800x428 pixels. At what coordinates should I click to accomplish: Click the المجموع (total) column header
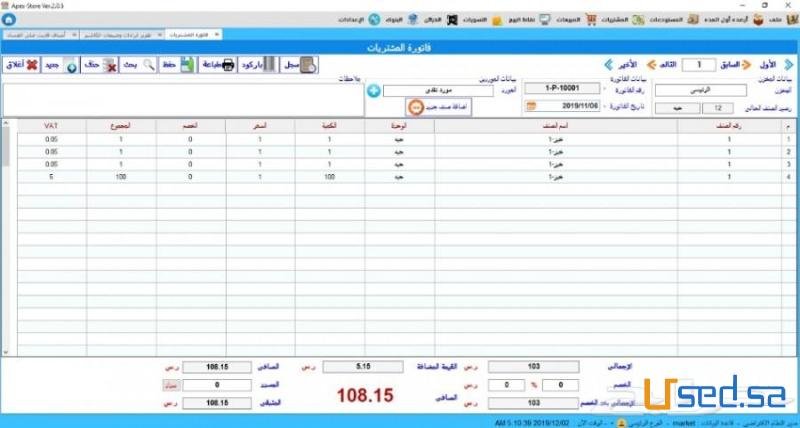pyautogui.click(x=121, y=127)
